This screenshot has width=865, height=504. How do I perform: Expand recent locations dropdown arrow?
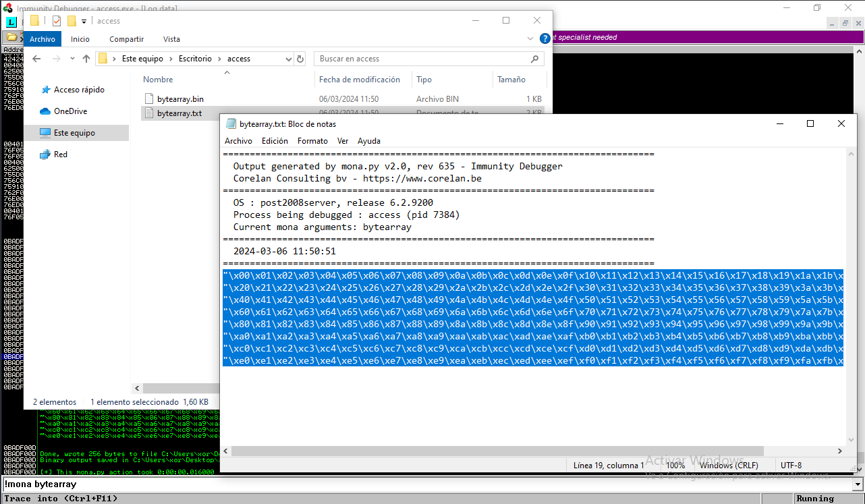(71, 59)
